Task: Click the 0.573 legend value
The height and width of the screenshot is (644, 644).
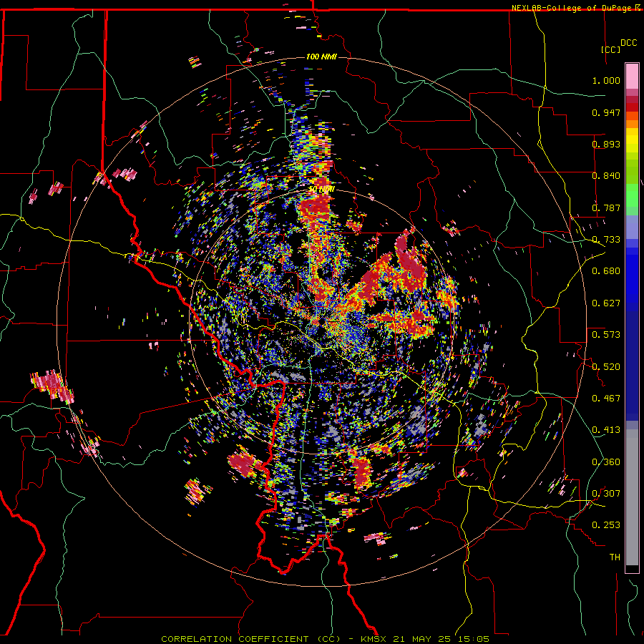Action: click(x=606, y=335)
